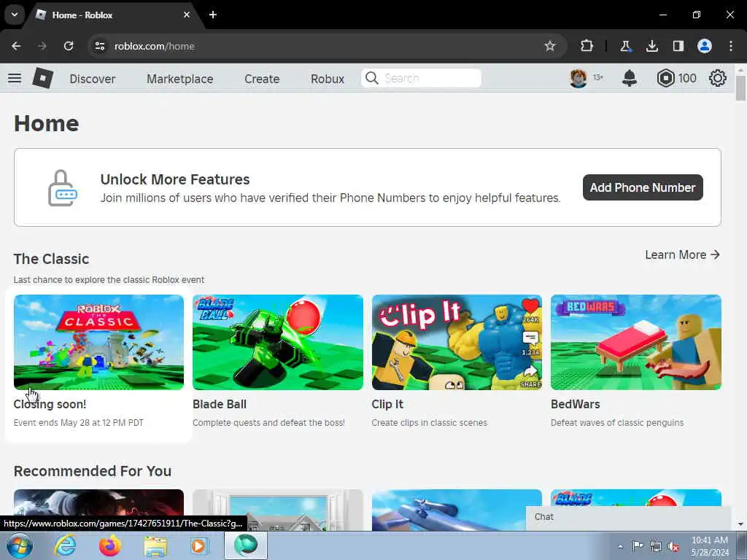Follow the Learn More link

pyautogui.click(x=682, y=254)
